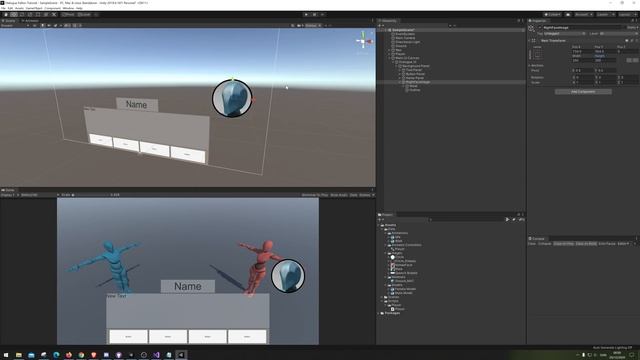Click the Step frame button
The width and height of the screenshot is (640, 360).
point(322,14)
